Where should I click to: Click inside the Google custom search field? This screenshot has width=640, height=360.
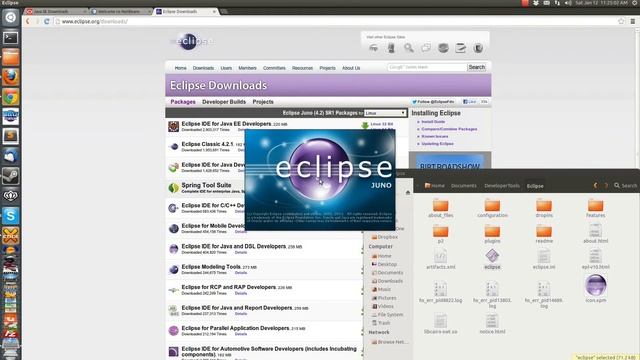click(x=427, y=67)
